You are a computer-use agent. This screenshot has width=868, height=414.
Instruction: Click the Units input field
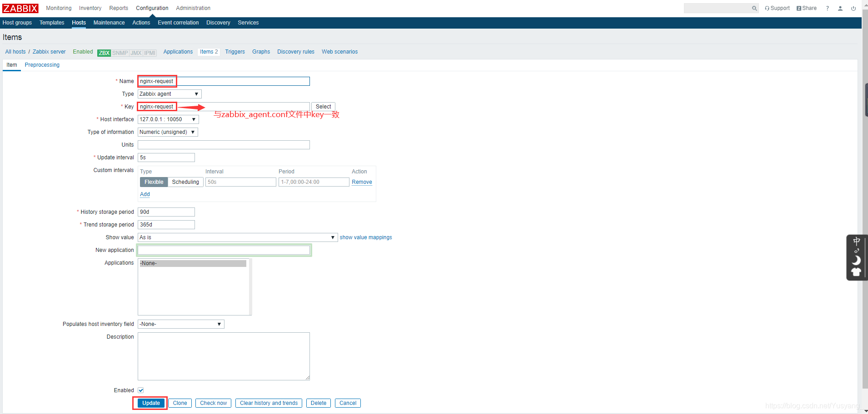(x=224, y=145)
